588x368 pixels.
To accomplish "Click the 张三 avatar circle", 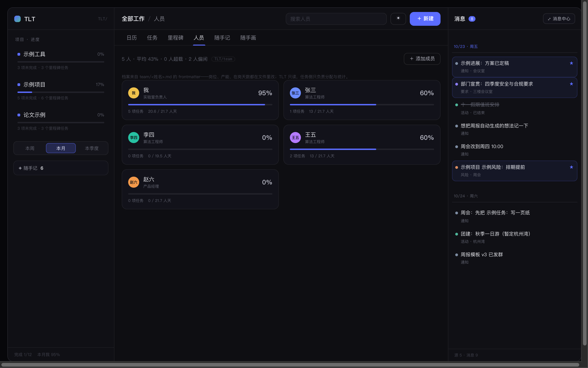I will (x=295, y=93).
